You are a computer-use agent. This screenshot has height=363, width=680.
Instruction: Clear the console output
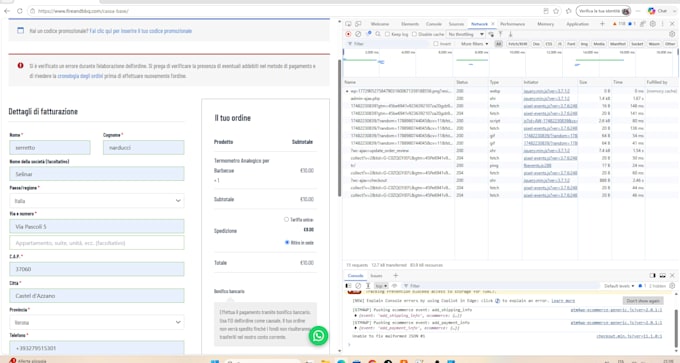[x=358, y=286]
